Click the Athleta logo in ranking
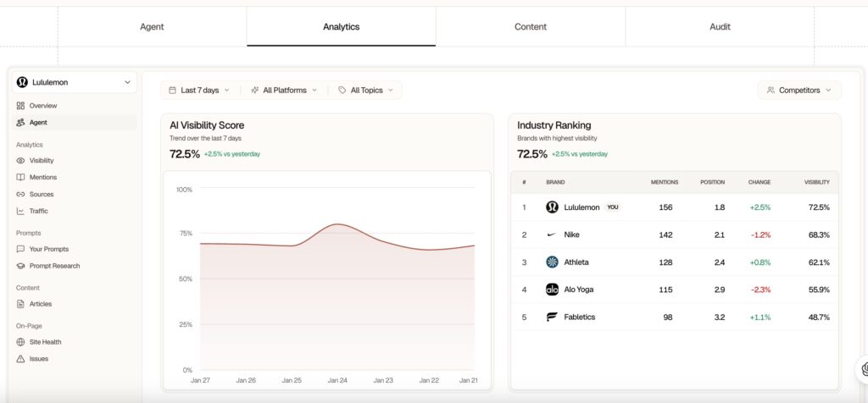 click(x=552, y=262)
